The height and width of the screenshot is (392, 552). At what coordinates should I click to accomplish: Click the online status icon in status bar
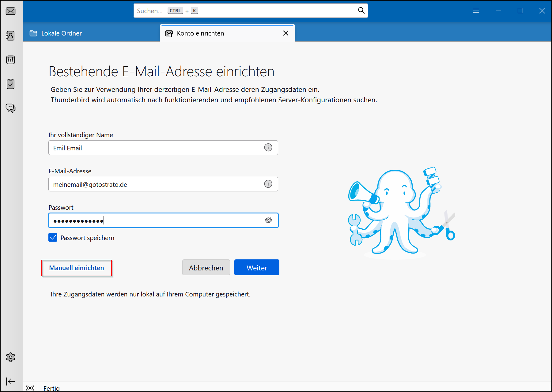tap(30, 388)
